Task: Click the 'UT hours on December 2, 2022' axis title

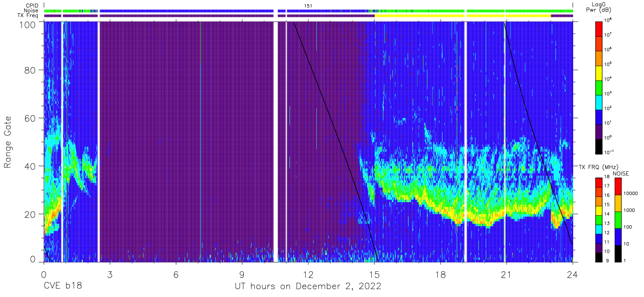Action: coord(307,287)
